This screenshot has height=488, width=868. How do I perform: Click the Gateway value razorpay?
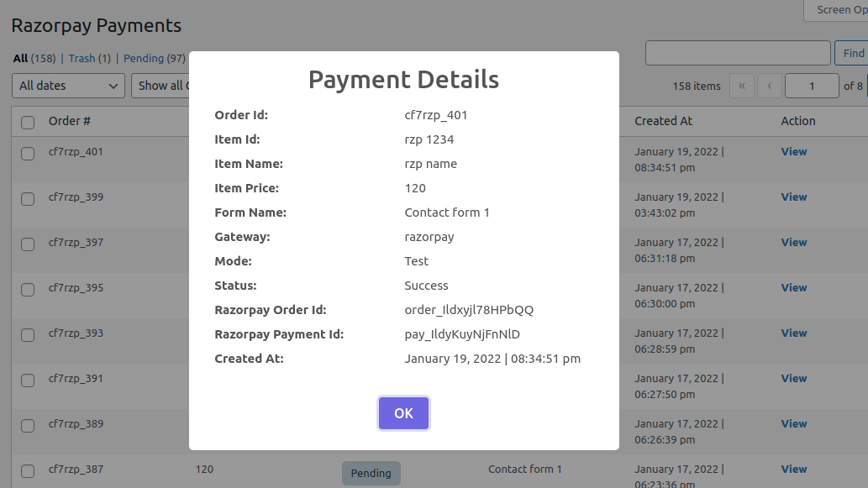point(429,237)
